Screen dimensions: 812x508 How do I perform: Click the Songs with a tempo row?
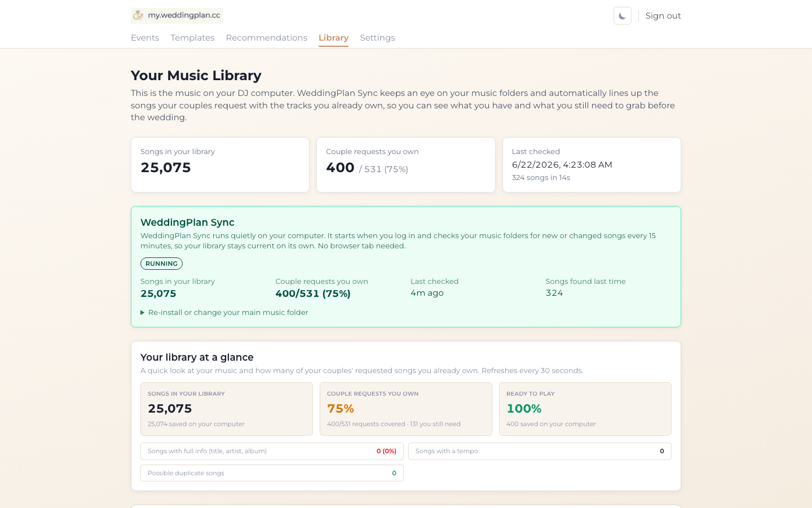tap(540, 451)
